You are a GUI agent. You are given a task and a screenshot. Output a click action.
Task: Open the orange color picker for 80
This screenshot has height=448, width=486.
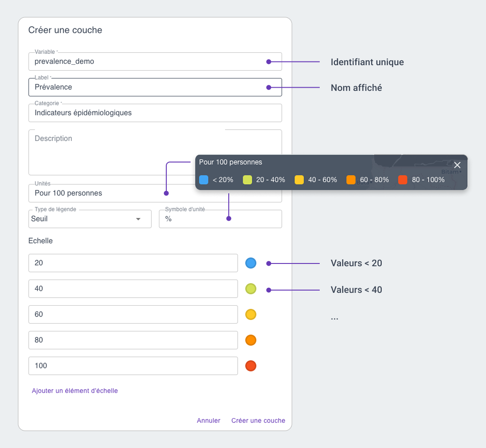click(x=251, y=340)
